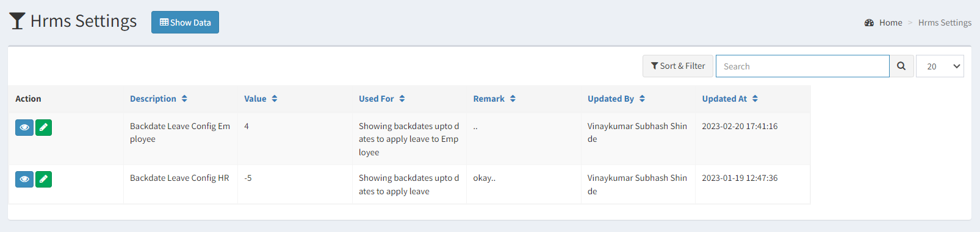980x232 pixels.
Task: Open view for Backdate Leave Config HR
Action: coord(24,179)
